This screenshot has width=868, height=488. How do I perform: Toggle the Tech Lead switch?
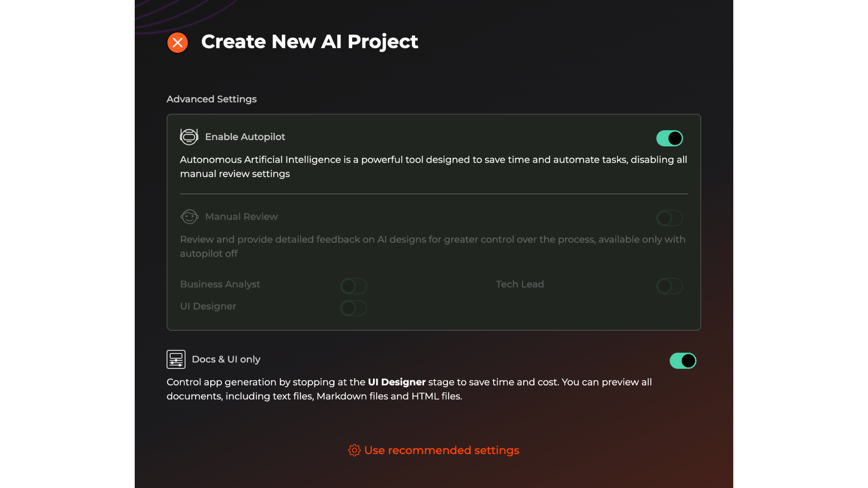(x=670, y=286)
